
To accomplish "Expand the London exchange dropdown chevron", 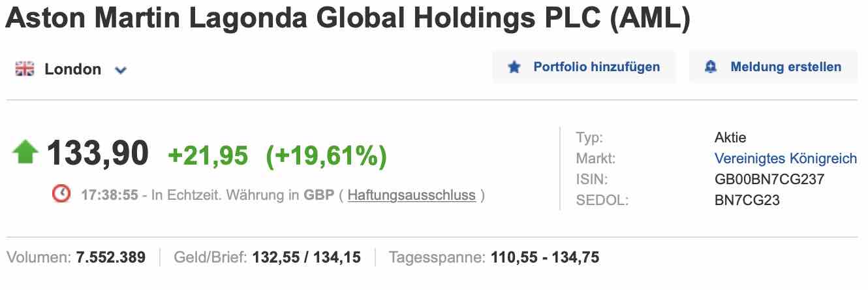I will pos(120,70).
